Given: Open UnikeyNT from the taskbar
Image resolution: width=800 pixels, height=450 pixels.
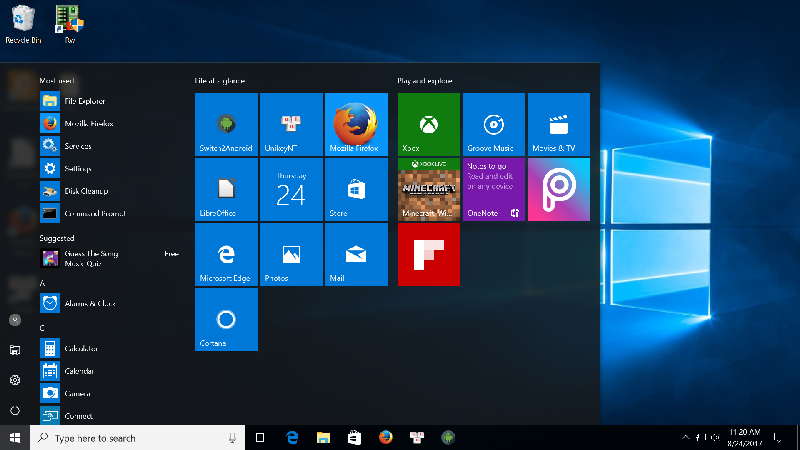Looking at the screenshot, I should (417, 438).
